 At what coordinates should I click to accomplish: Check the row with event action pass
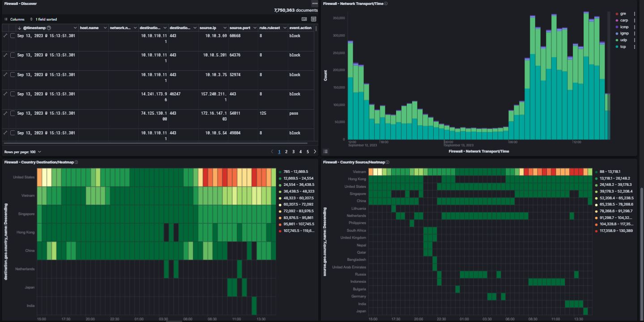[x=13, y=113]
